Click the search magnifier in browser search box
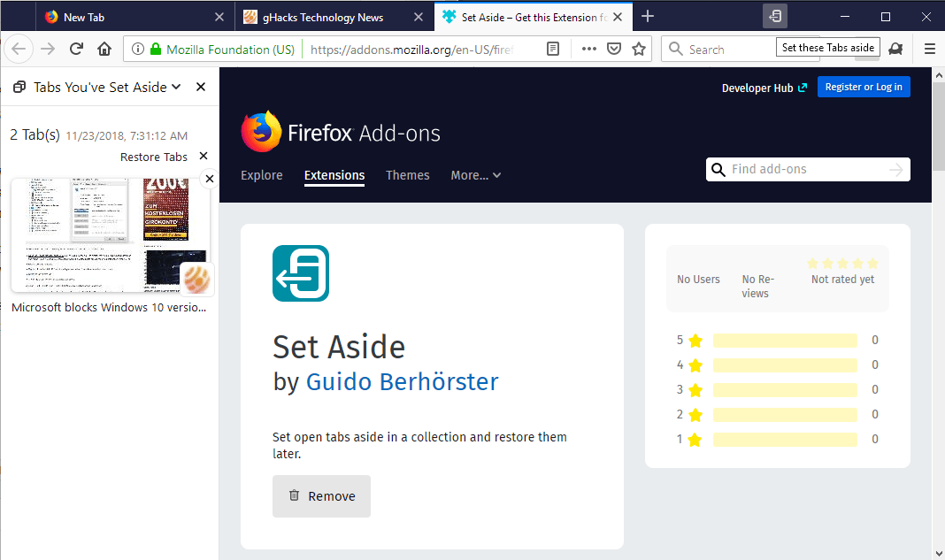 pos(676,49)
